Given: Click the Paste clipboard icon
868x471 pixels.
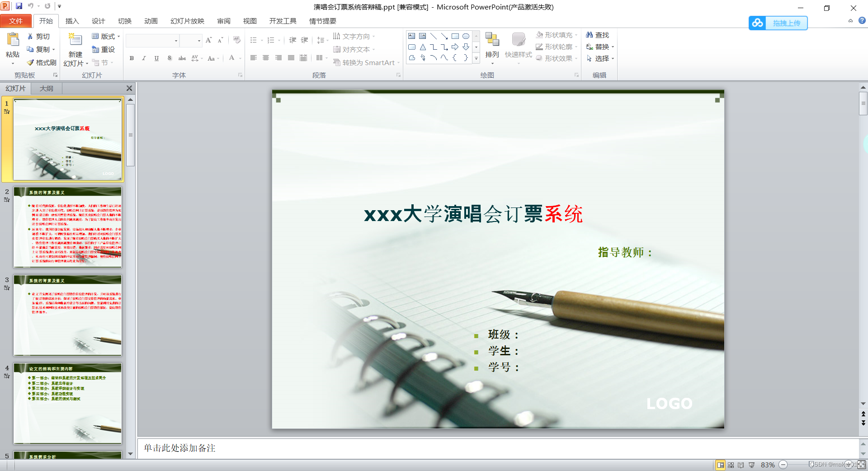Looking at the screenshot, I should 13,40.
